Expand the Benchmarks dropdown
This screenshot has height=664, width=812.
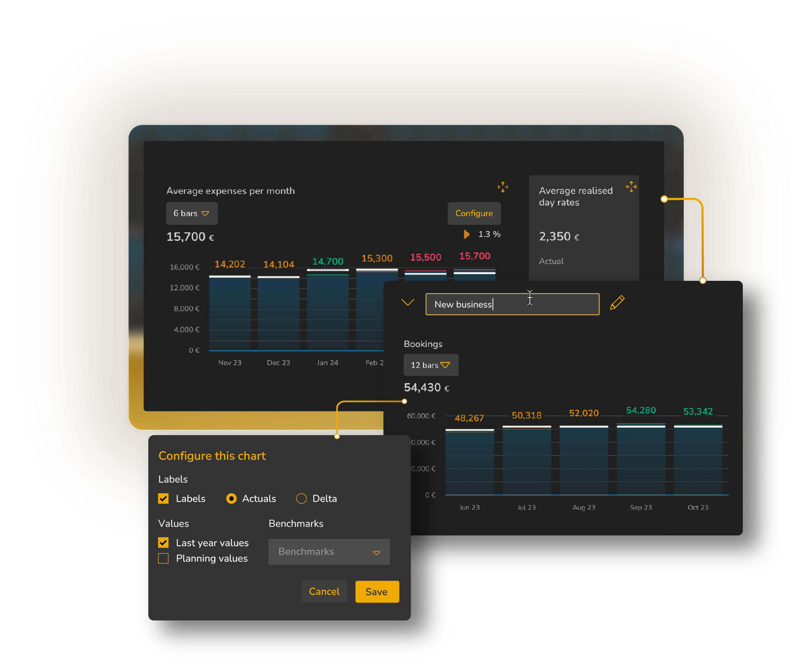[329, 552]
